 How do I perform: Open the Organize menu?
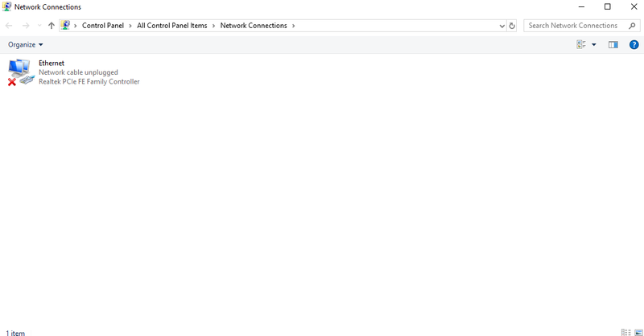[x=26, y=45]
